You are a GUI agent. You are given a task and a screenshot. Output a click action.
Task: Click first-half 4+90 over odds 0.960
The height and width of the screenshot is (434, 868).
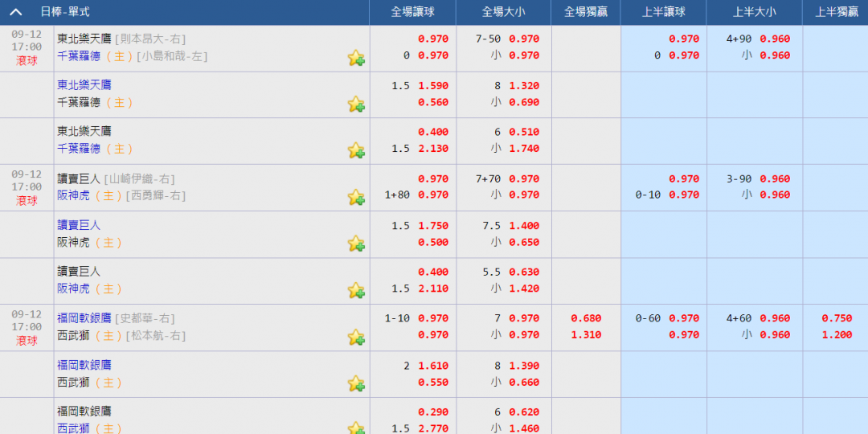click(x=775, y=39)
